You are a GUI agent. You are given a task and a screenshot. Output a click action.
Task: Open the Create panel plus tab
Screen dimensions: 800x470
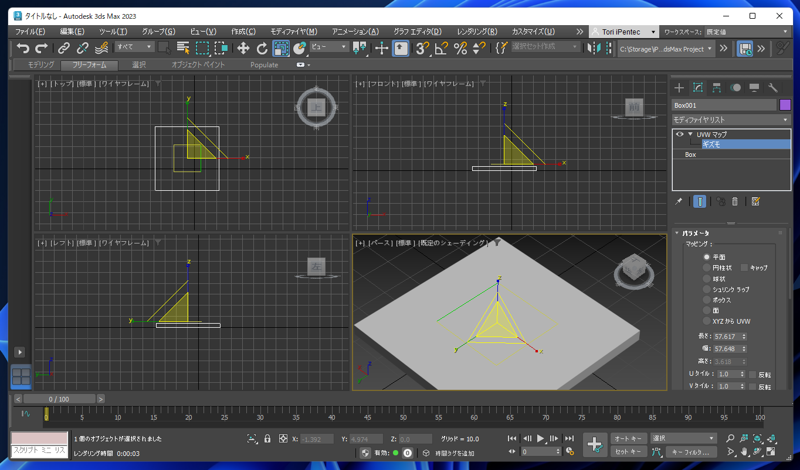pos(679,88)
